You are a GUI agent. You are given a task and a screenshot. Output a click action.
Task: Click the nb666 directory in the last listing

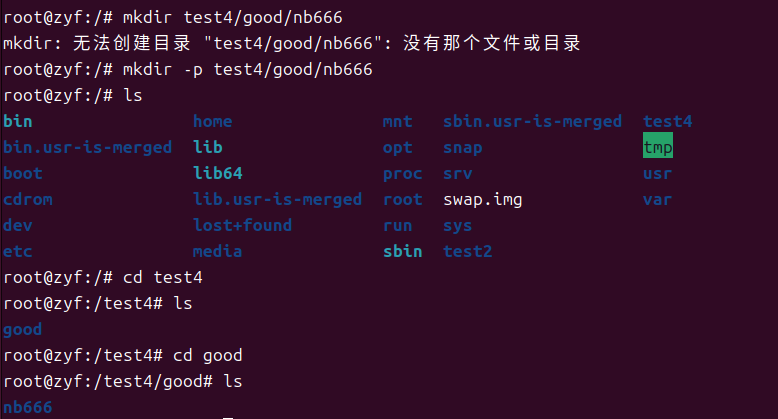[28, 408]
